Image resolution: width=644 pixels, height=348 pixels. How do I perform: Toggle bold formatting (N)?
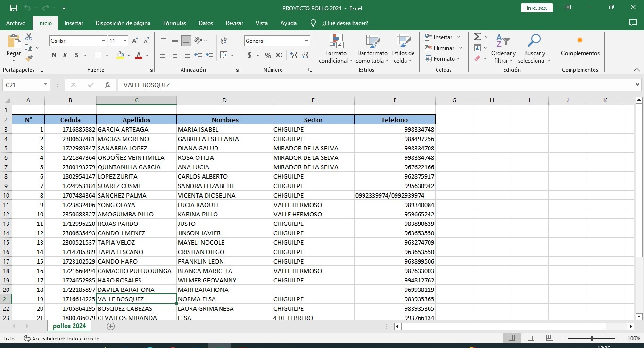54,56
